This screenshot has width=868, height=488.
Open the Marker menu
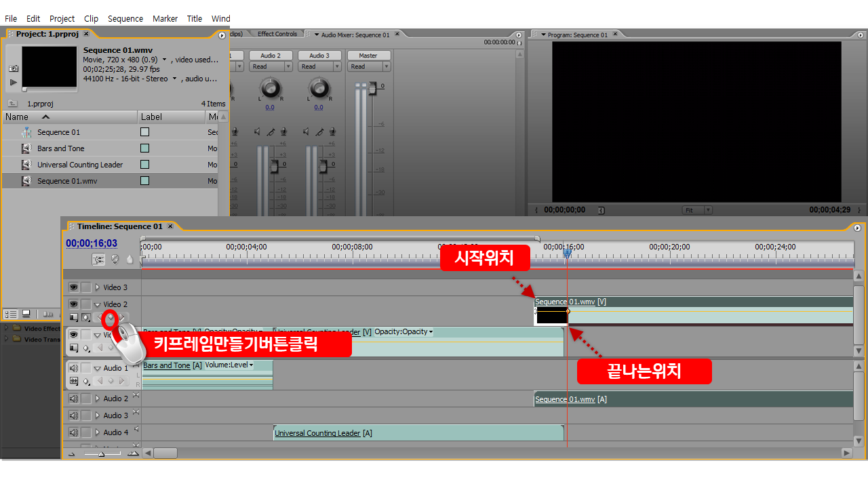point(165,18)
